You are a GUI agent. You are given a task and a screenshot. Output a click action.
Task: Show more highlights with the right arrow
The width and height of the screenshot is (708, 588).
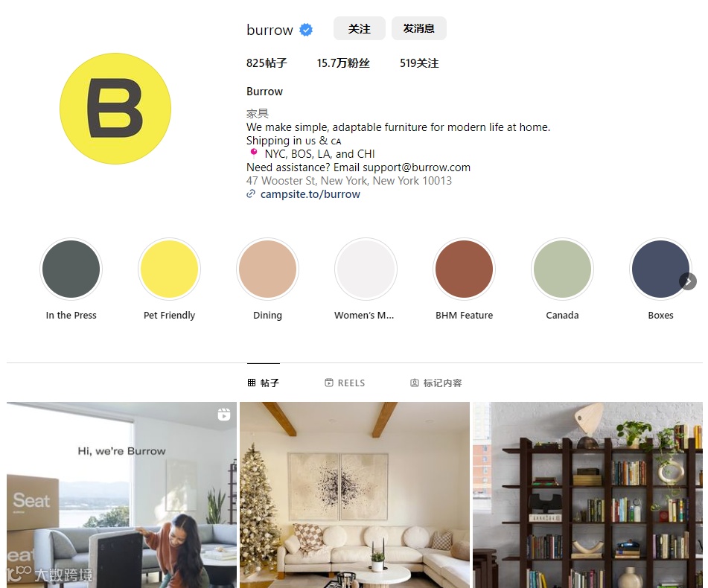point(688,281)
